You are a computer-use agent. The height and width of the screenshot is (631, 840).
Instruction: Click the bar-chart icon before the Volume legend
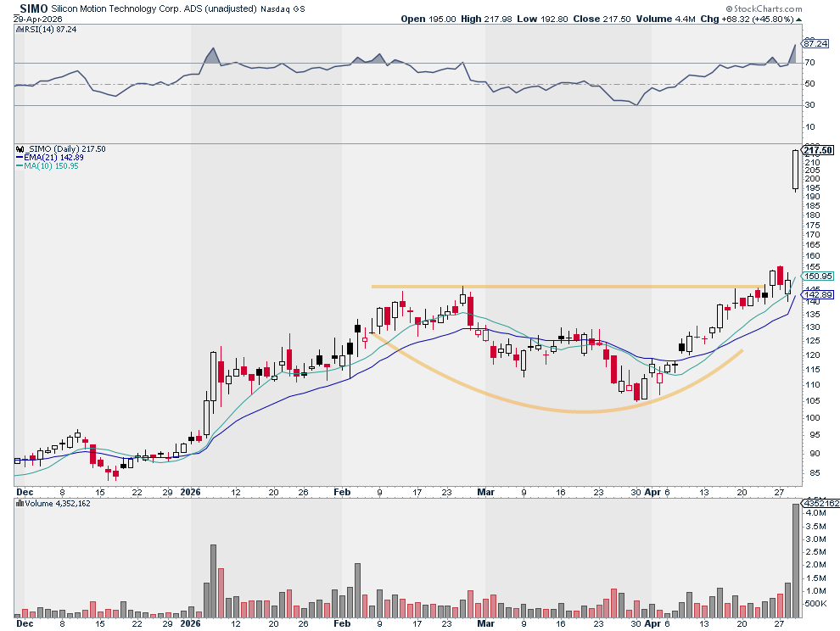pos(20,504)
